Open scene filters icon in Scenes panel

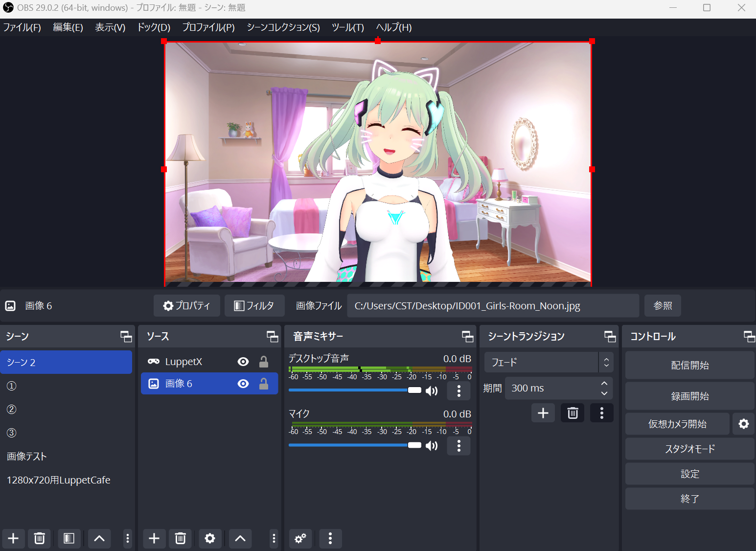click(x=69, y=538)
